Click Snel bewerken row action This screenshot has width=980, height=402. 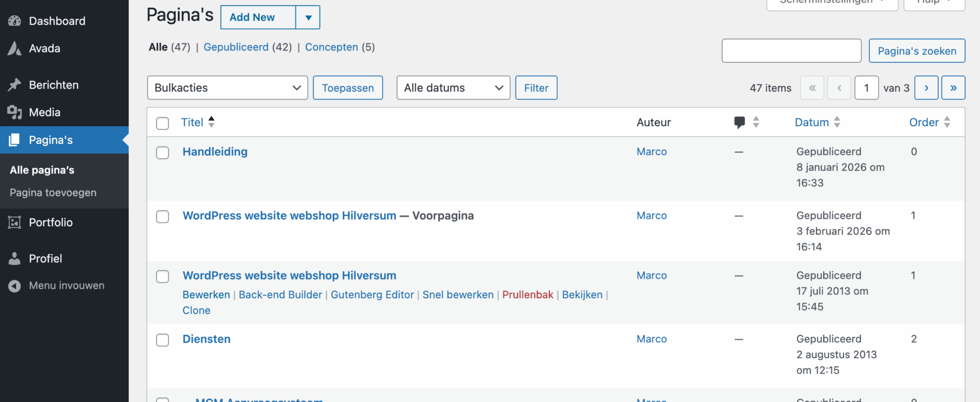(x=458, y=295)
